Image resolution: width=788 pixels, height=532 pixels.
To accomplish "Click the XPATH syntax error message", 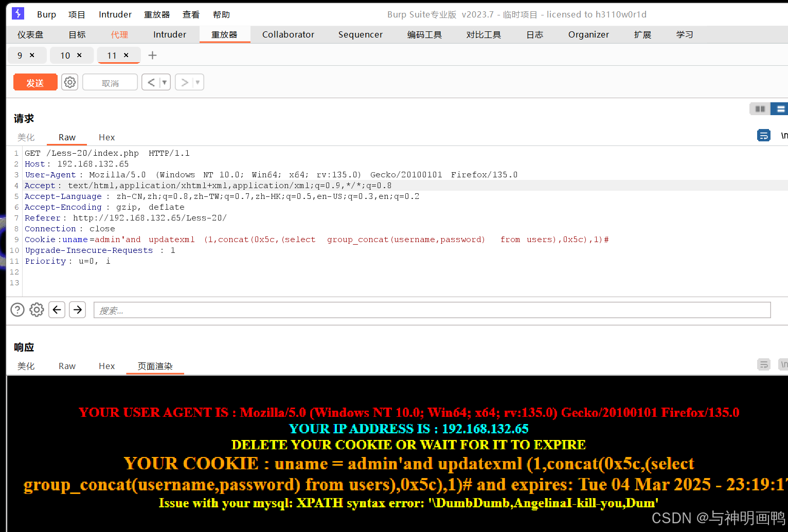I will click(x=408, y=503).
